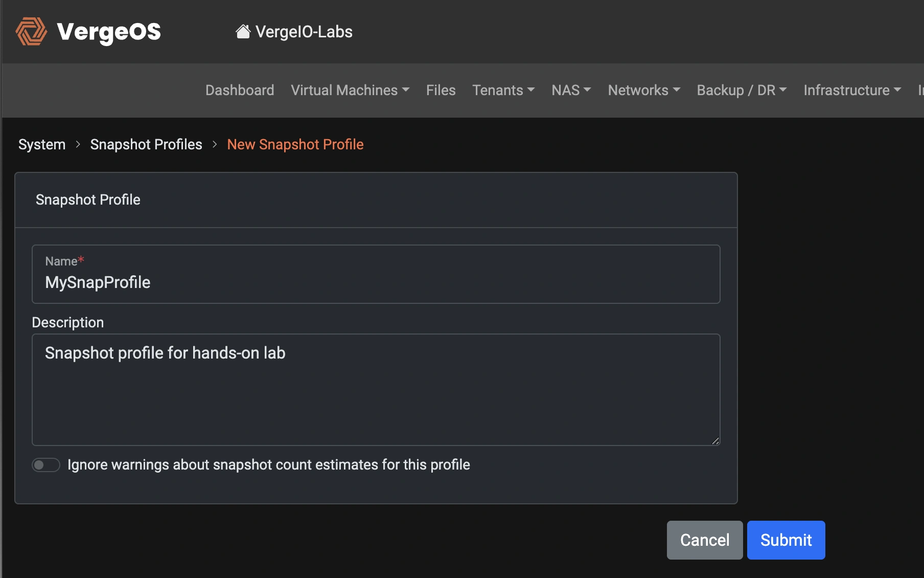Expand the Networks menu

pos(639,90)
